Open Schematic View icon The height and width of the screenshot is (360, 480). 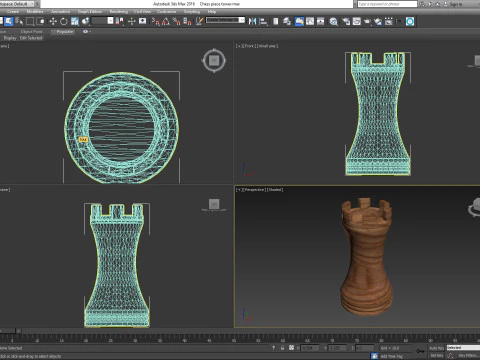pos(321,21)
